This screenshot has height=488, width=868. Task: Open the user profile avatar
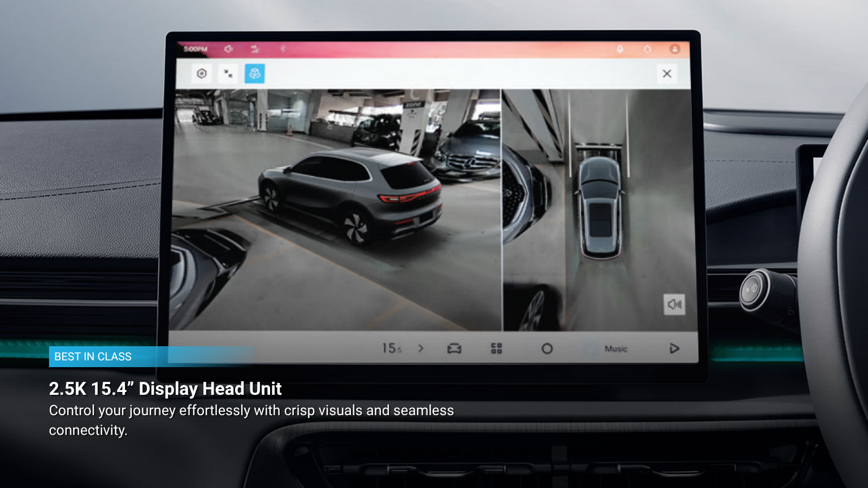[675, 49]
